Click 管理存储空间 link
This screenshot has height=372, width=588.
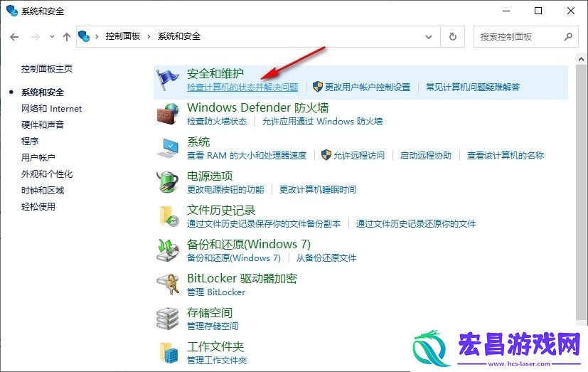click(x=213, y=326)
